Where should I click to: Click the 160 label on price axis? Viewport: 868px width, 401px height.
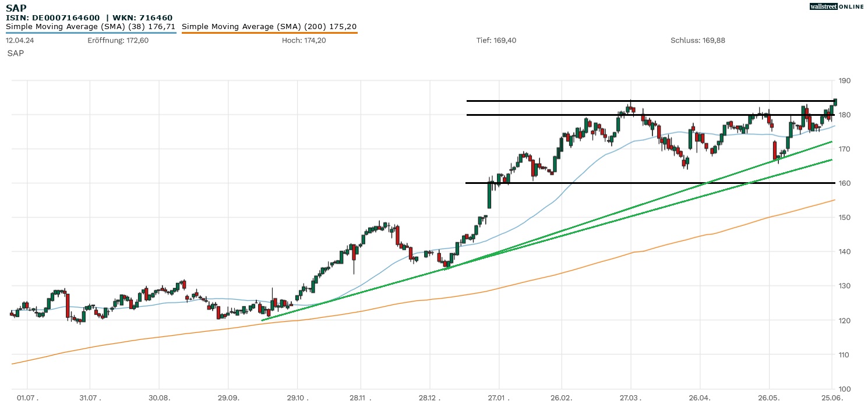[844, 183]
